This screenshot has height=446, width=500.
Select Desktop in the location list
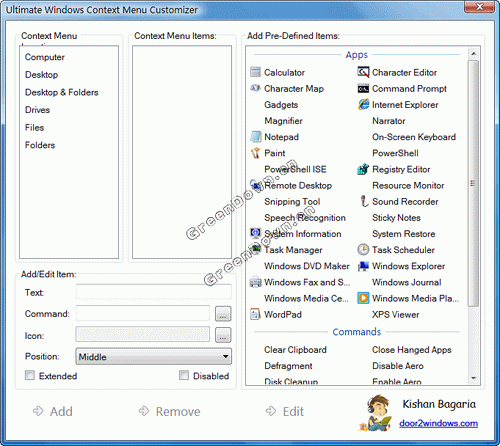pyautogui.click(x=41, y=75)
